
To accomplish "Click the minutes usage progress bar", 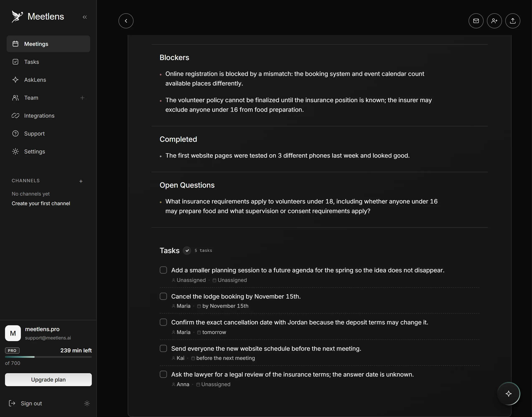I will [48, 357].
